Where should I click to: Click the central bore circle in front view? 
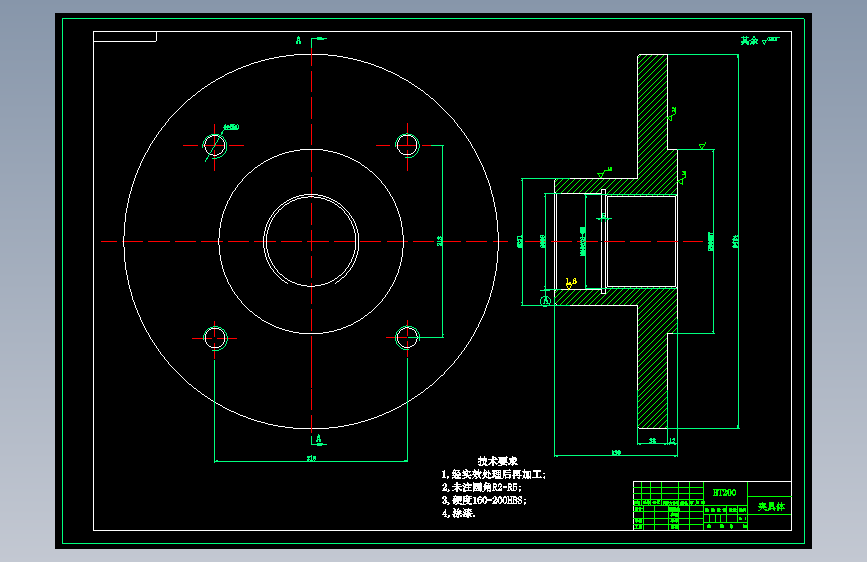tap(311, 241)
